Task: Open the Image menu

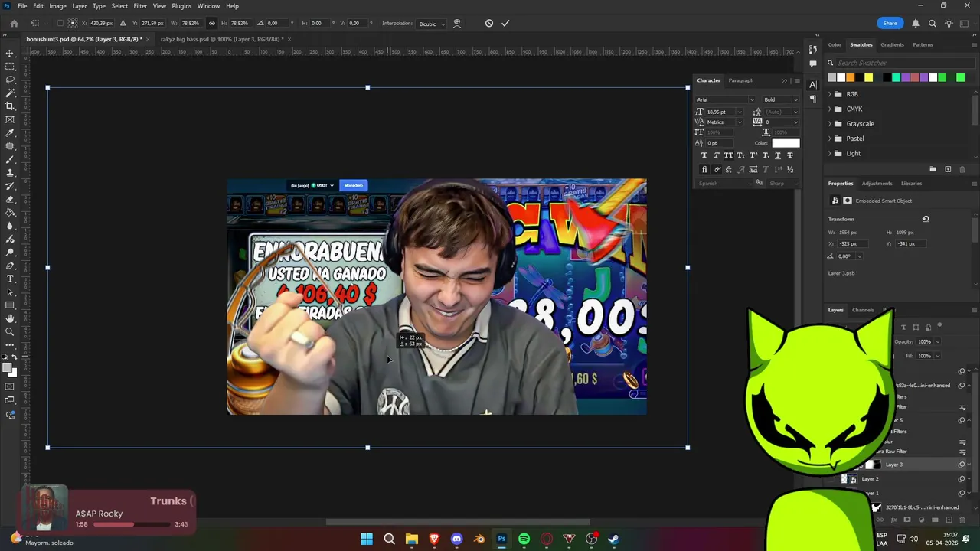Action: (57, 5)
